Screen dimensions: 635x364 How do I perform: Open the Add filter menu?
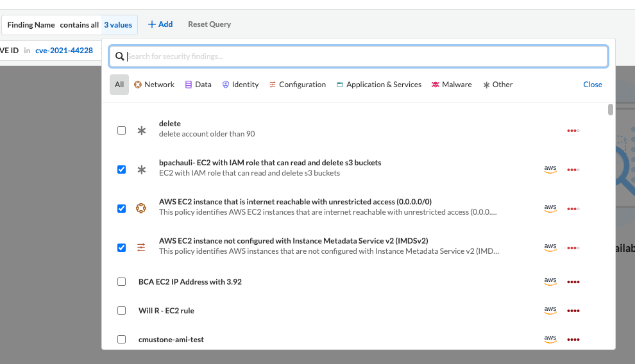(x=160, y=24)
